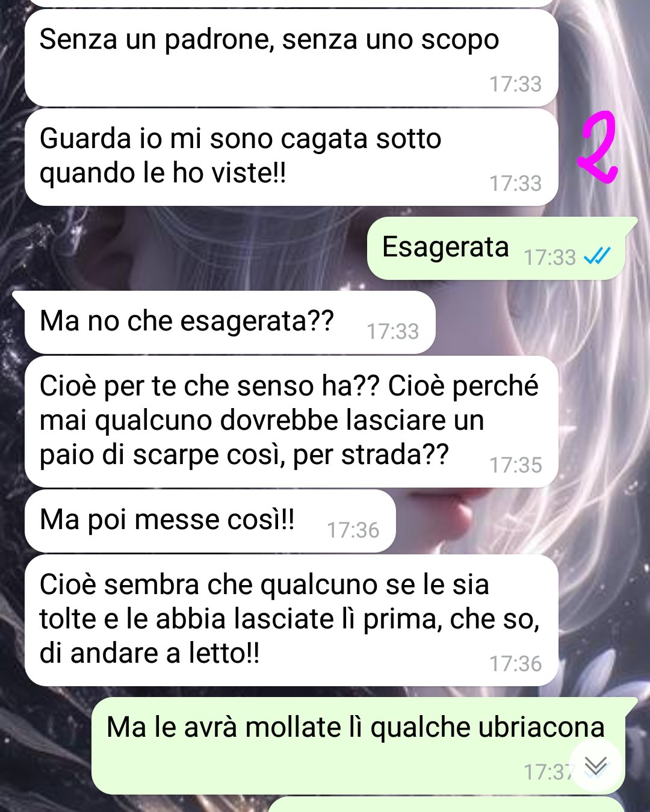Select the 'Guarda io mi sono cagata sotto' message
Image resolution: width=650 pixels, height=812 pixels.
[x=291, y=157]
